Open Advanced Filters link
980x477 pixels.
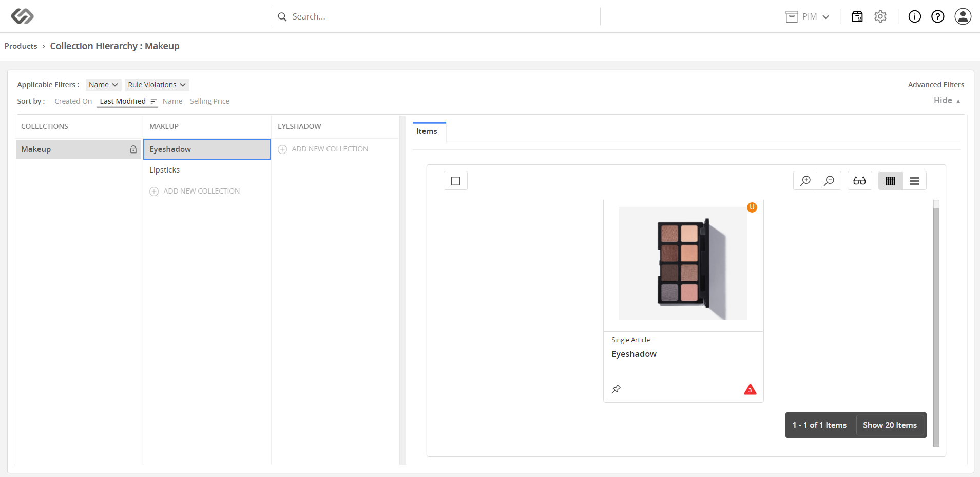[x=936, y=85]
